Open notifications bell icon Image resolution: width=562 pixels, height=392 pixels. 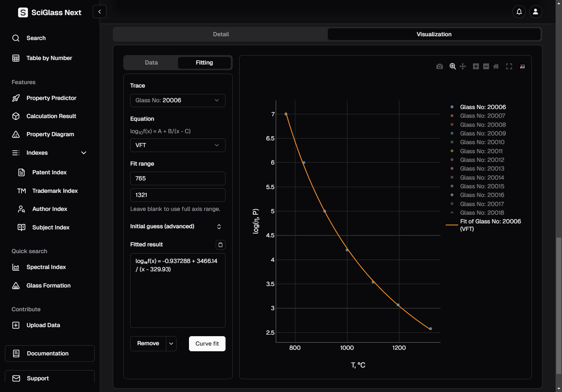[x=519, y=12]
